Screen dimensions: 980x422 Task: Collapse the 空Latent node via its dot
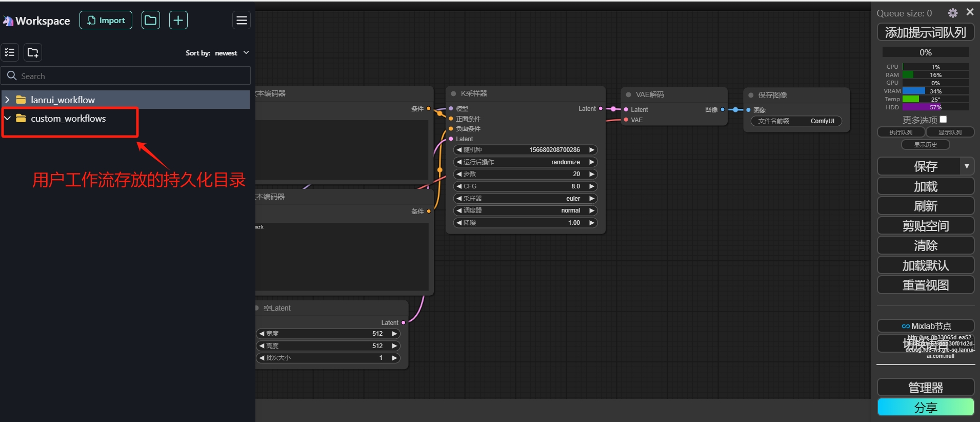[x=257, y=308]
